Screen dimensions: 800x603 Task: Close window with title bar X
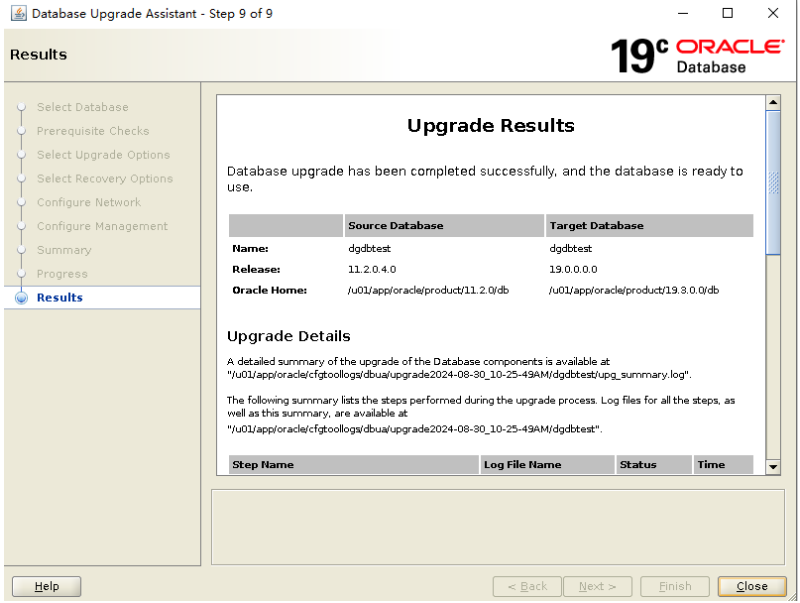pos(773,13)
